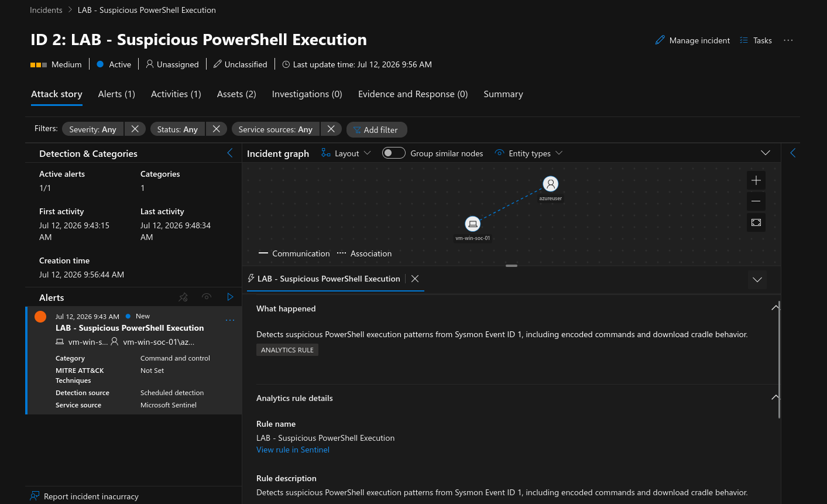Click the alert details vertical scrollbar

[780, 360]
